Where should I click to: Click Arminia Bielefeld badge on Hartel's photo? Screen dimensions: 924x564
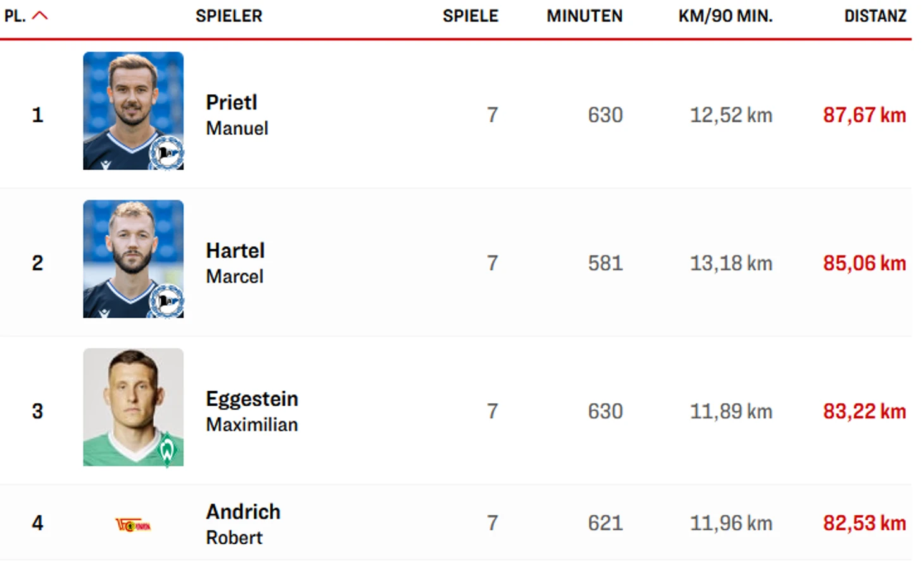coord(166,301)
